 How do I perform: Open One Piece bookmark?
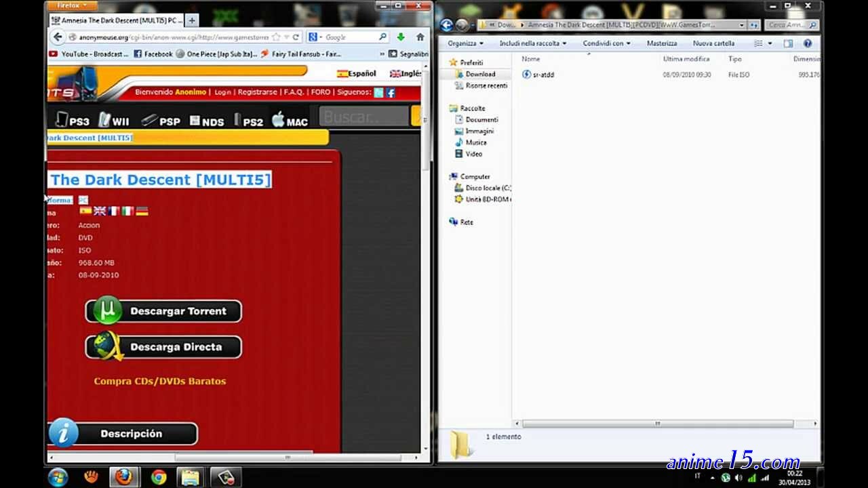tap(216, 54)
